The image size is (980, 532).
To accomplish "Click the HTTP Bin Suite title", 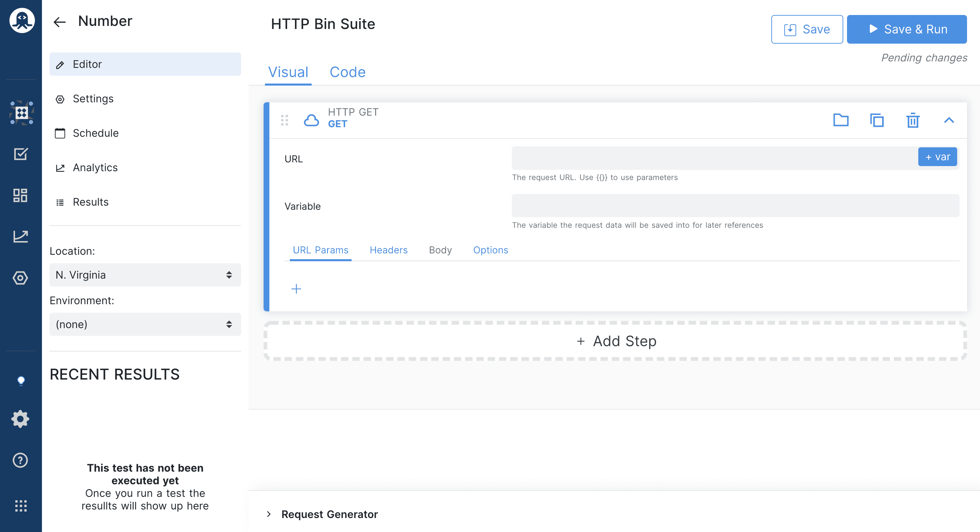I will [x=323, y=24].
